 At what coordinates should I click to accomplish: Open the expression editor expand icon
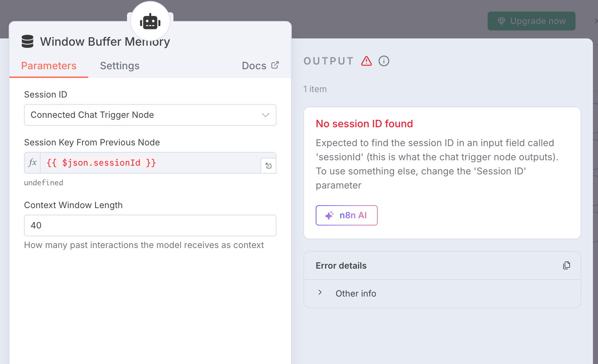coord(269,166)
